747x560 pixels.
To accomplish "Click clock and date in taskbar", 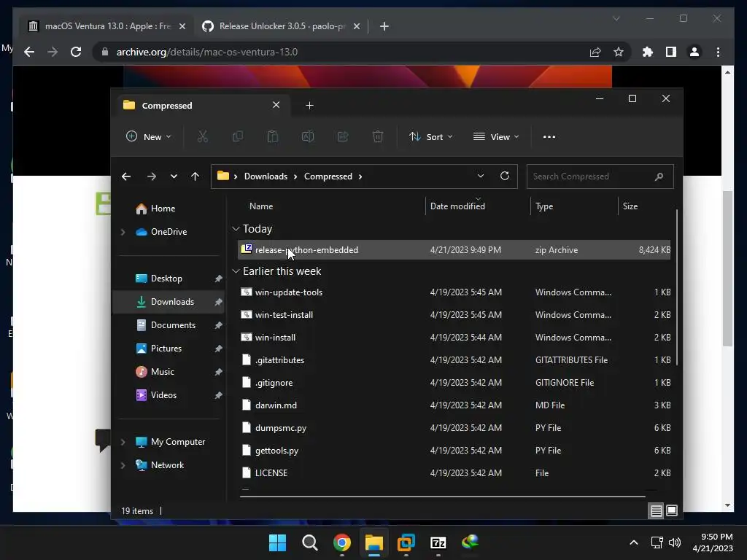I will pyautogui.click(x=713, y=542).
